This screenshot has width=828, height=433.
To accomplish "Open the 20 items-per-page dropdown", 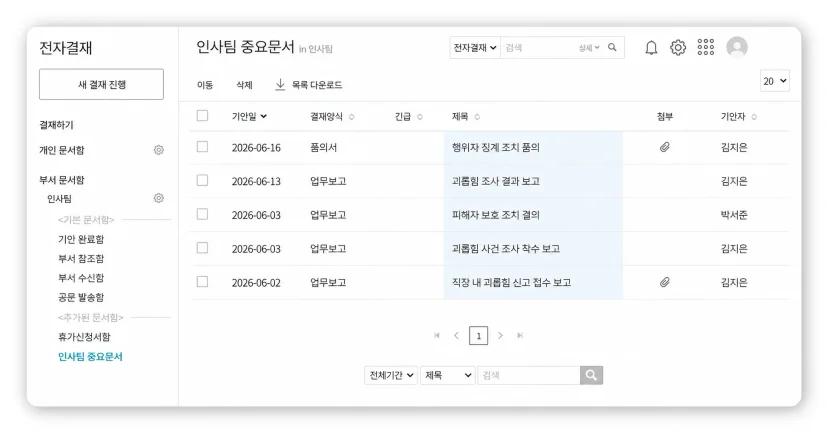I will pos(775,81).
